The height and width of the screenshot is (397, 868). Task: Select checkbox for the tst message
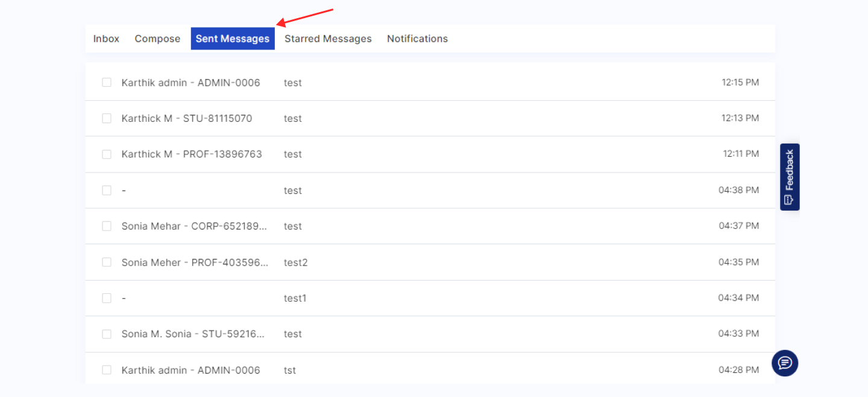(x=107, y=370)
